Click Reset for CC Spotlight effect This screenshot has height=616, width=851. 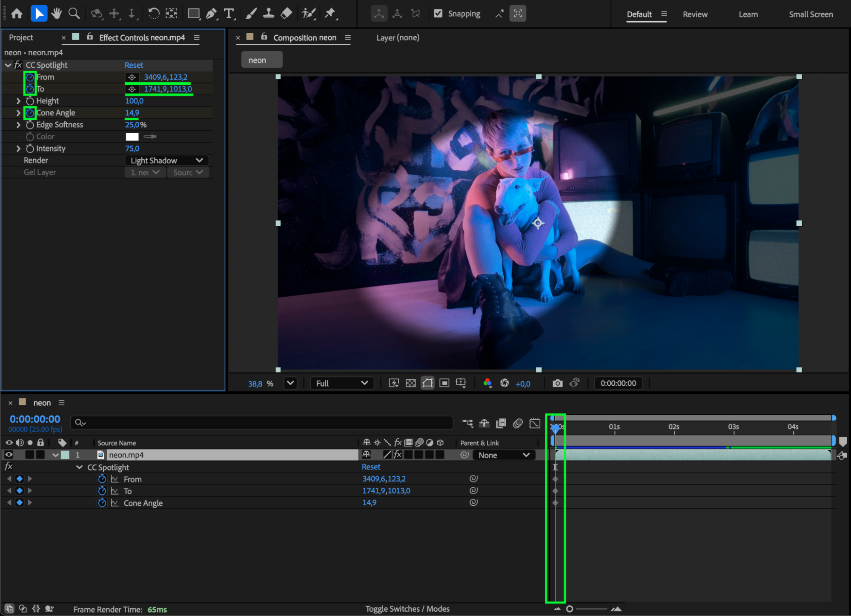[x=134, y=65]
